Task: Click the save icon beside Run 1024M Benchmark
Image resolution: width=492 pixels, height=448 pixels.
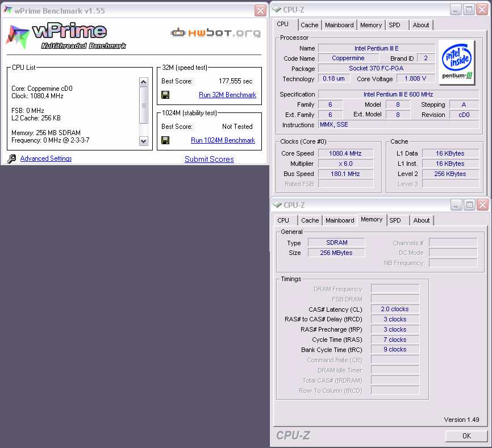Action: coord(165,140)
